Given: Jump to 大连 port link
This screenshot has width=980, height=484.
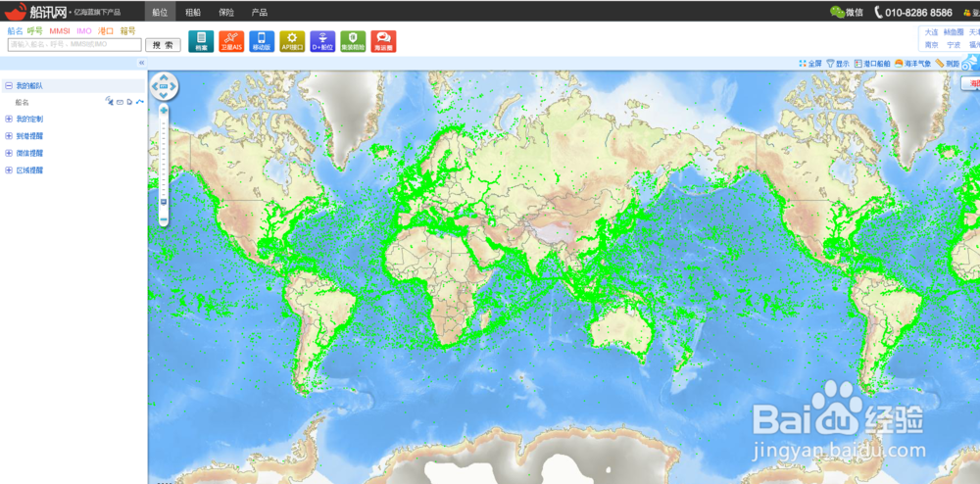Looking at the screenshot, I should click(x=931, y=32).
